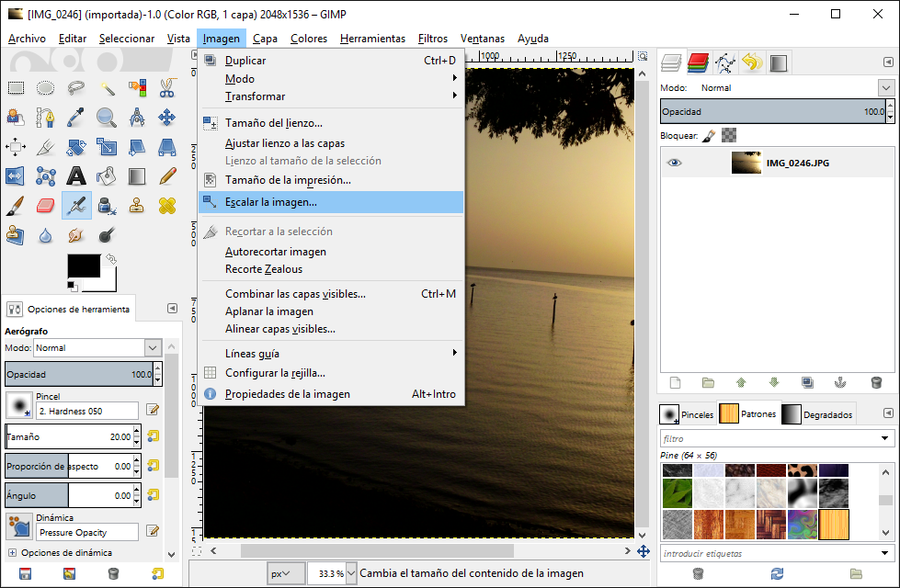Select the Free Select lasso tool
The image size is (900, 588).
click(x=74, y=87)
